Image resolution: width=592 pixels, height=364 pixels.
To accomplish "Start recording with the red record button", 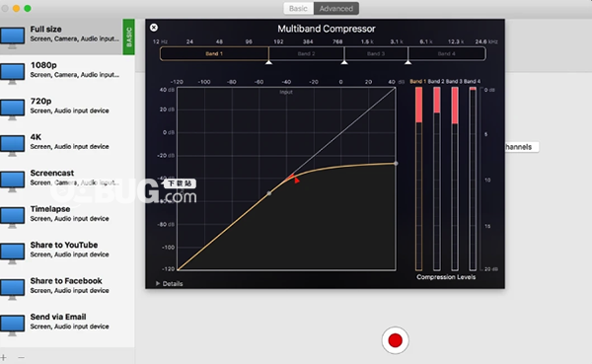I will click(x=395, y=340).
